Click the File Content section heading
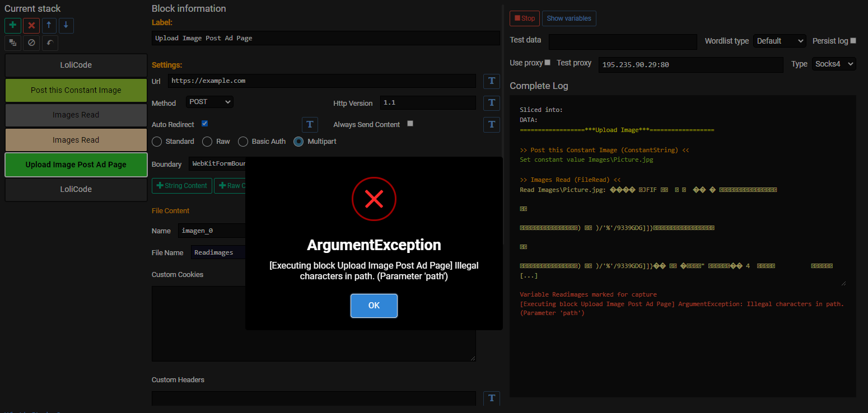The width and height of the screenshot is (868, 413). [x=170, y=211]
